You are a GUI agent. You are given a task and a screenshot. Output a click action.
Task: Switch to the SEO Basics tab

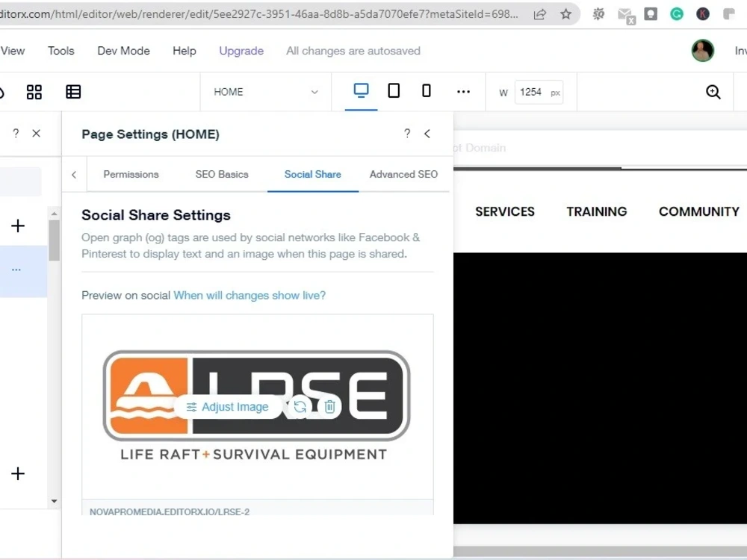tap(222, 174)
